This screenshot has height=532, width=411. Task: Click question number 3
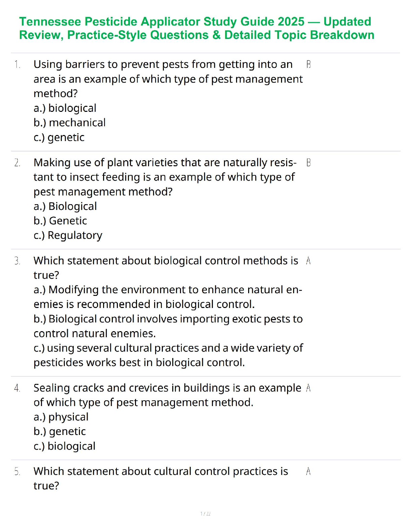point(17,261)
